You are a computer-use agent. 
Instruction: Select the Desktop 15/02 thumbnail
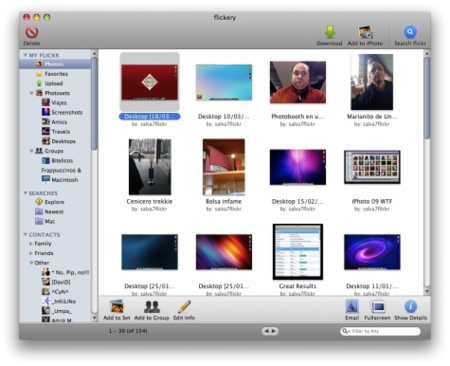298,167
